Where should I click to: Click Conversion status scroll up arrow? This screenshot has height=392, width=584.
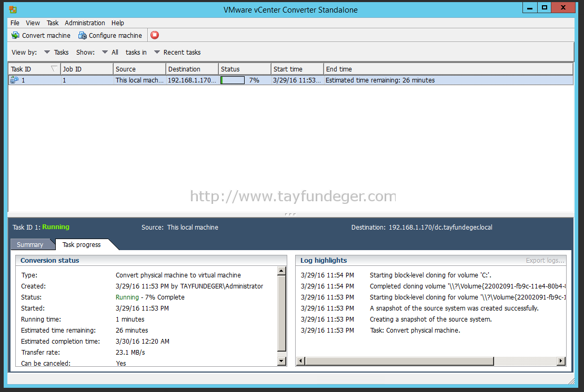pyautogui.click(x=281, y=271)
